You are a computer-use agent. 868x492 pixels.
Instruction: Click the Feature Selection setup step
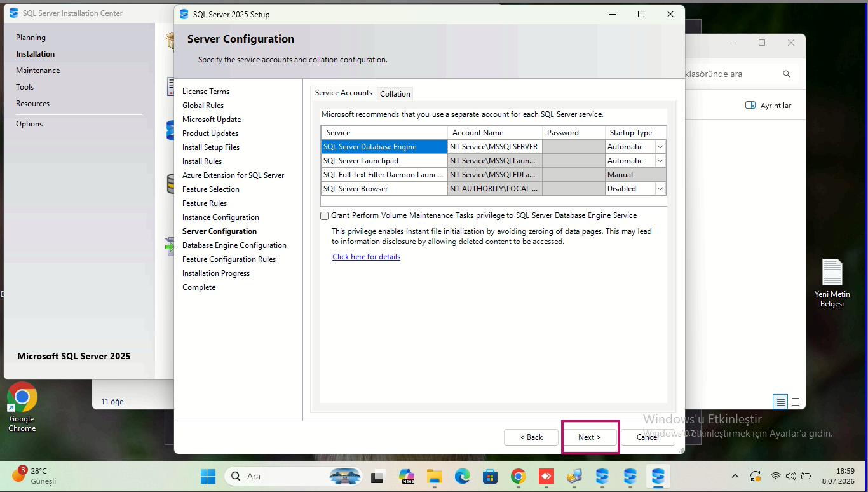(211, 189)
